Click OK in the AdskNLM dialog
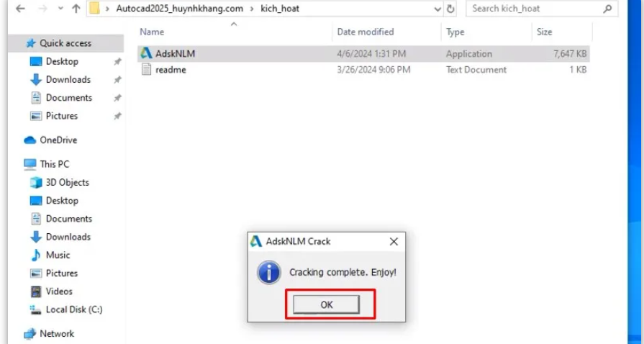644x344 pixels. [327, 304]
